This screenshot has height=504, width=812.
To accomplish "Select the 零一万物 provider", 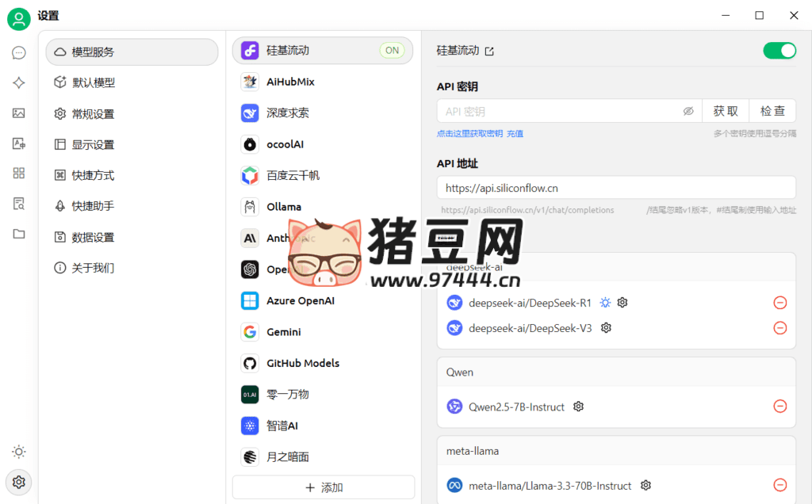I will 323,395.
